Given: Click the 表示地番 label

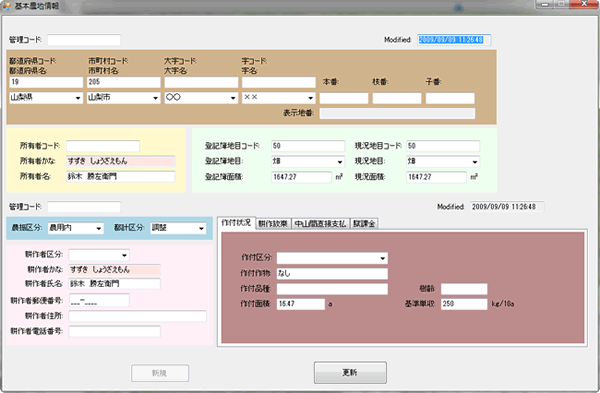Looking at the screenshot, I should (298, 113).
